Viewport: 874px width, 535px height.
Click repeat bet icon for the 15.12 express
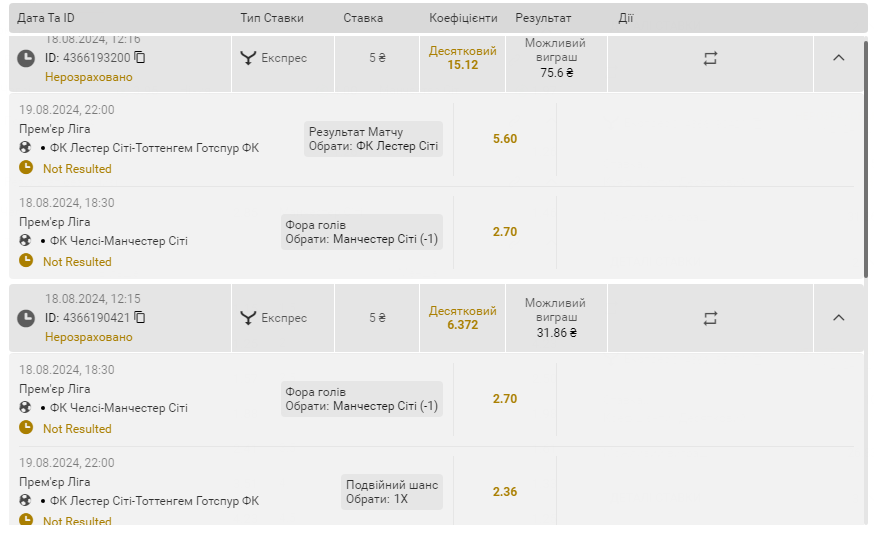tap(710, 59)
